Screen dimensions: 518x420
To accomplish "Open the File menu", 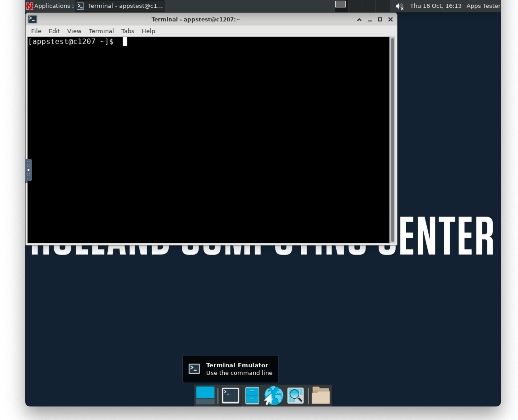I will (x=36, y=31).
